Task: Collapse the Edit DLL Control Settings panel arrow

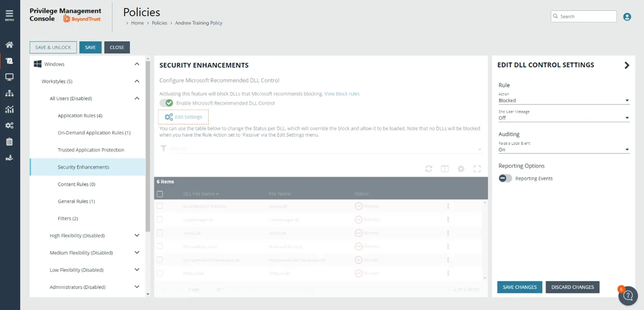Action: click(x=626, y=65)
